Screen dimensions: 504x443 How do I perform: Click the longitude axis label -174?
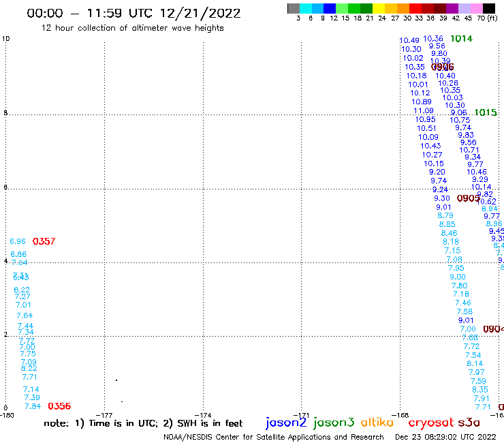(x=203, y=416)
